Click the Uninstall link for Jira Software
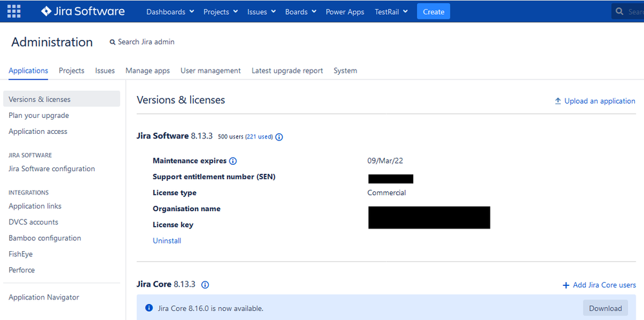This screenshot has width=644, height=320. (167, 241)
